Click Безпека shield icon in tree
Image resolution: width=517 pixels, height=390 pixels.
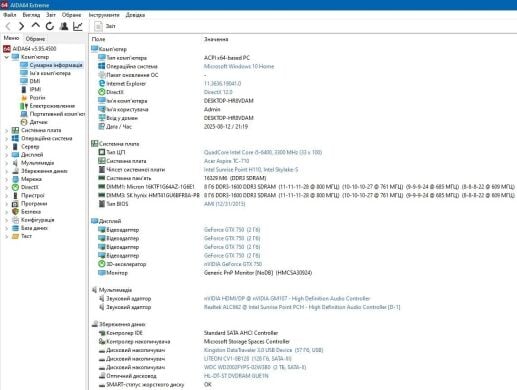click(15, 212)
